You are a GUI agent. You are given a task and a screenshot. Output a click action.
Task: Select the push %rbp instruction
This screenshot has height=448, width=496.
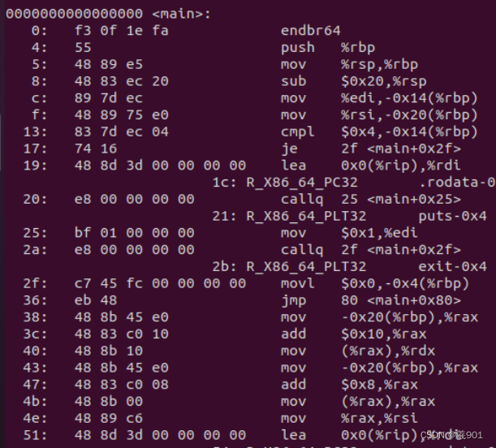click(328, 48)
